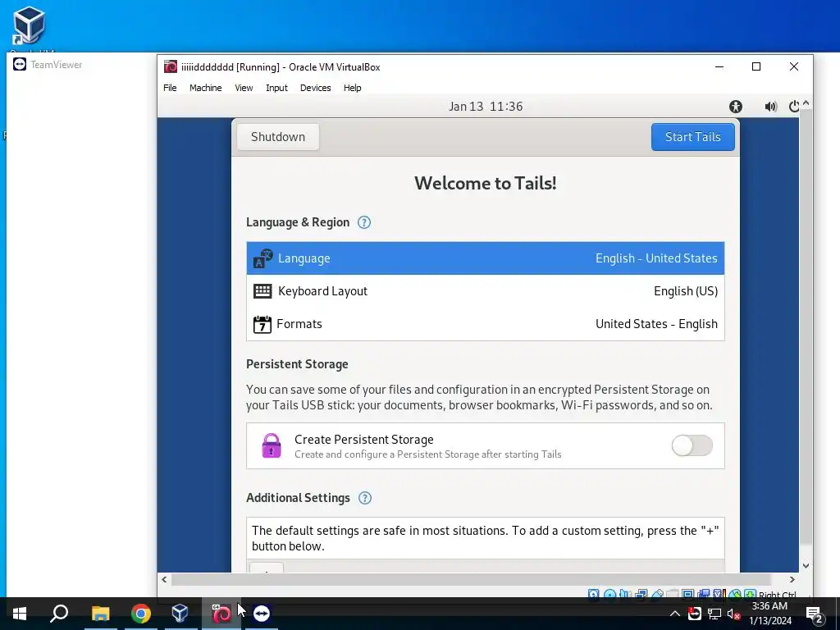
Task: Open the Input menu
Action: pos(276,88)
